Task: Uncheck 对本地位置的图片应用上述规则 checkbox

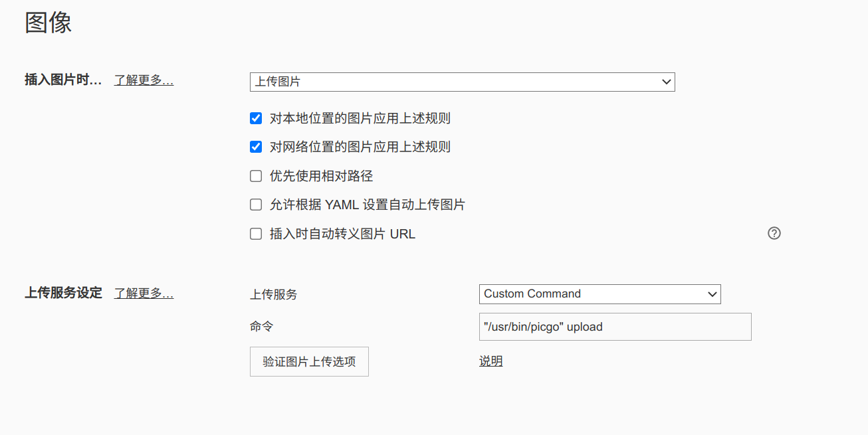Action: pos(256,119)
